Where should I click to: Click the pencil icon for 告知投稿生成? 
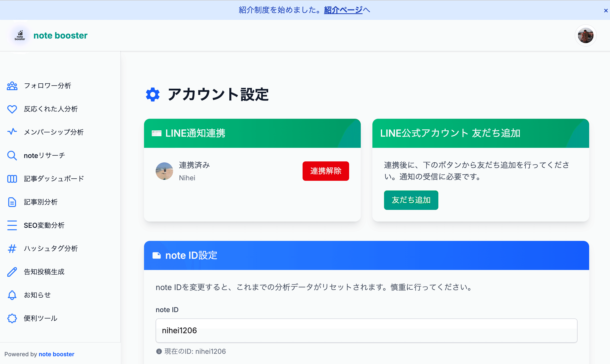pos(12,272)
